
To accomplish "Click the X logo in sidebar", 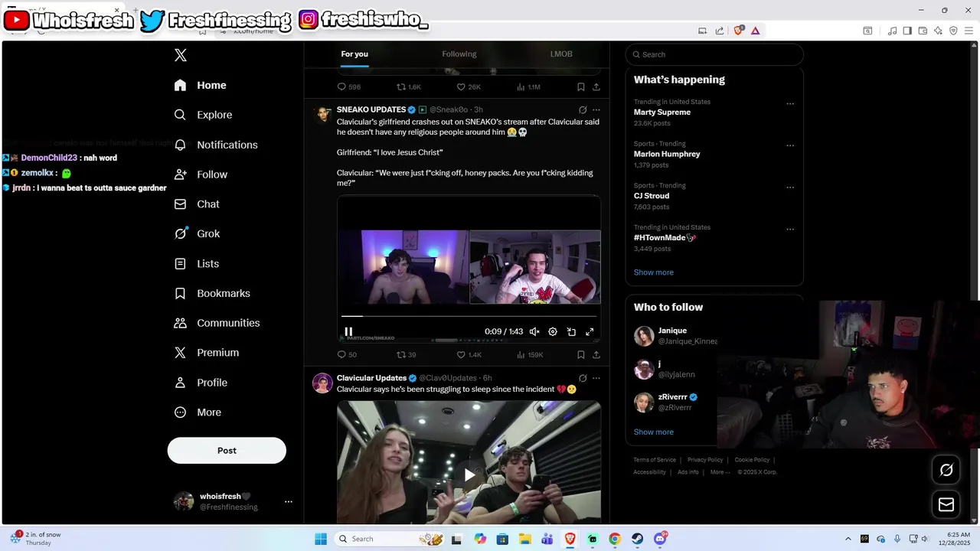I will click(x=181, y=55).
